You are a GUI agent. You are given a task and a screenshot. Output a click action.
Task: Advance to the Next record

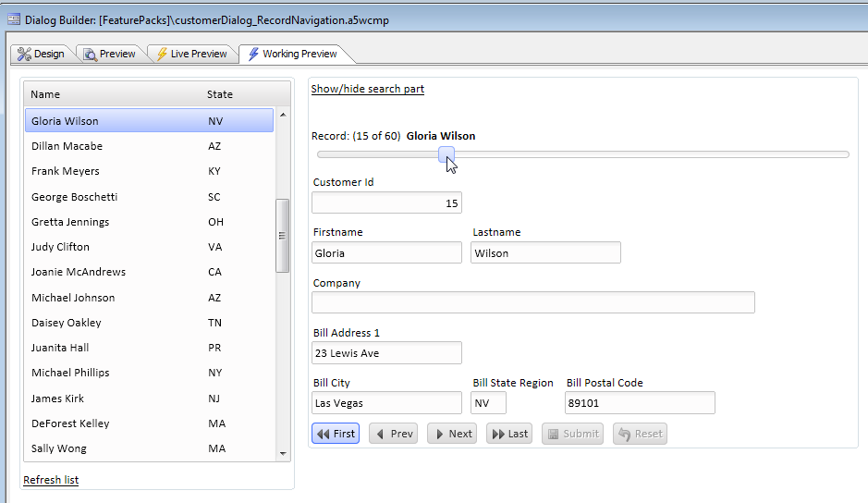[452, 434]
